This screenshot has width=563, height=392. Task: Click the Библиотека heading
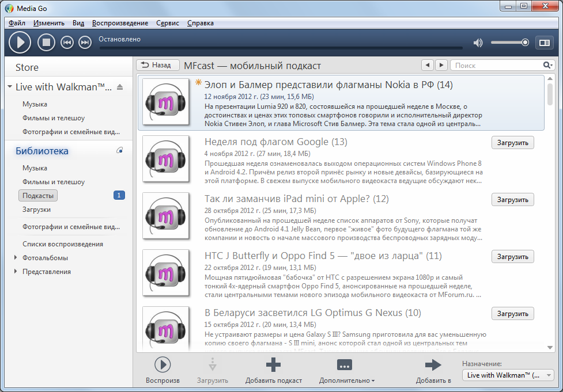point(41,151)
